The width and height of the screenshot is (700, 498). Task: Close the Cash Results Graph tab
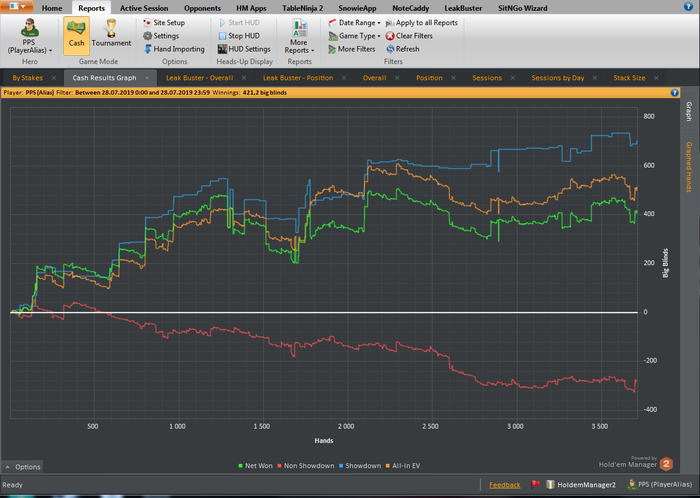point(147,78)
